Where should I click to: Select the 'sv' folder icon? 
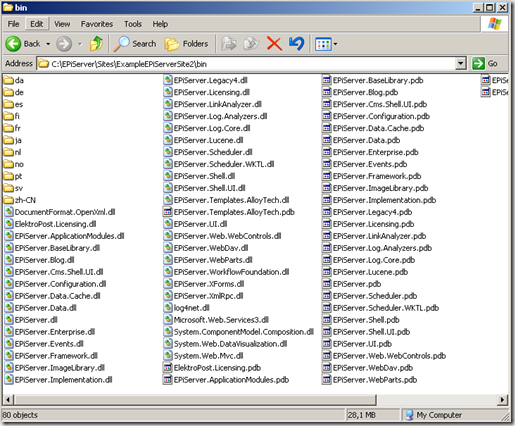9,188
